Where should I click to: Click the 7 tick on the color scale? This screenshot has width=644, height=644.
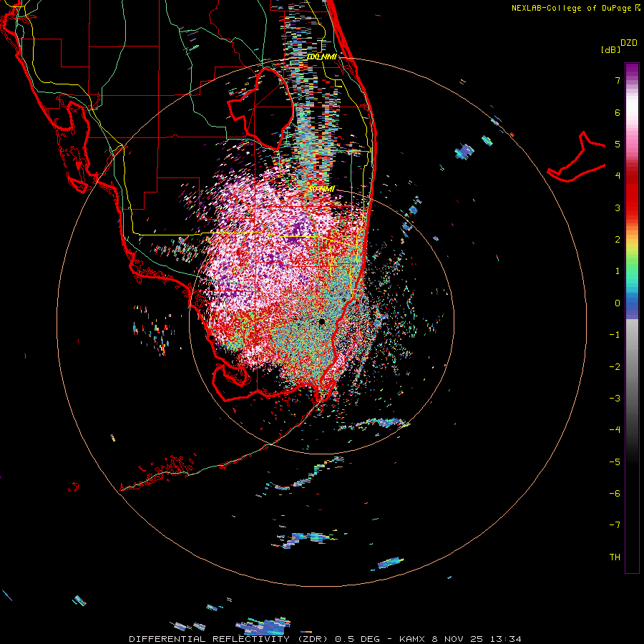coord(618,80)
